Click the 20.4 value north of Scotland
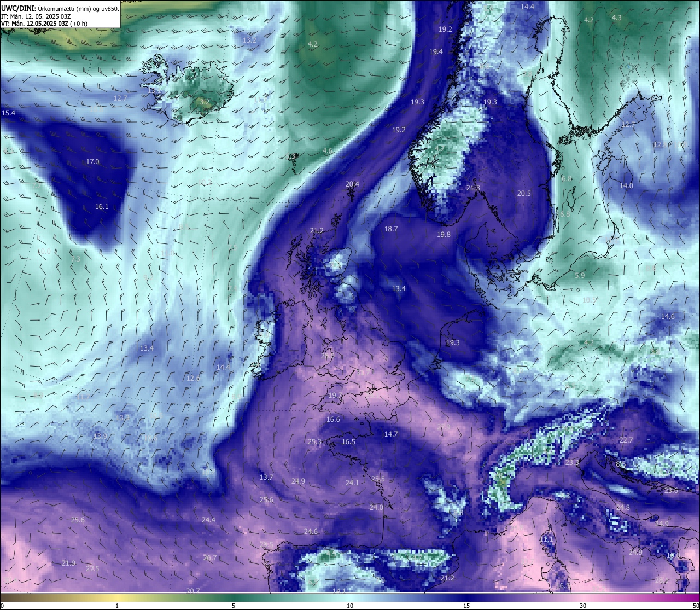 click(x=352, y=184)
